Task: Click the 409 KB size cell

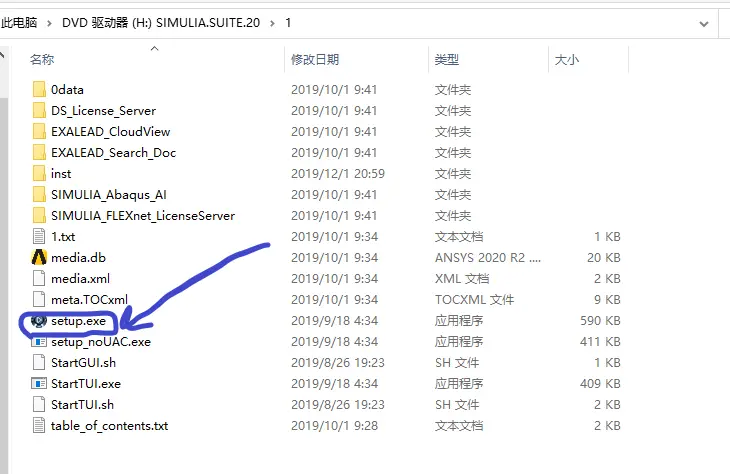Action: click(600, 383)
